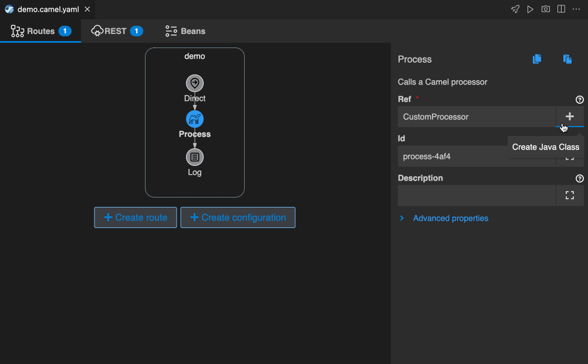Toggle split editor layout icon
This screenshot has height=364, width=588.
(x=561, y=9)
